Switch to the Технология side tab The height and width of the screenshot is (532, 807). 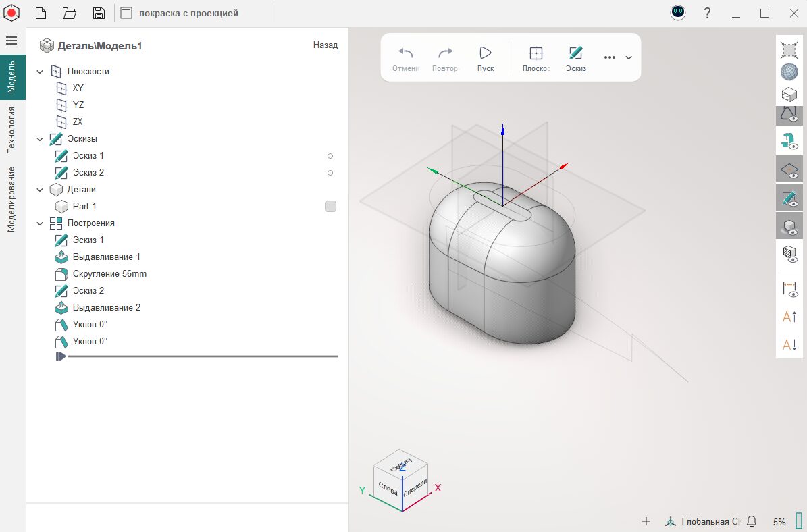coord(11,130)
